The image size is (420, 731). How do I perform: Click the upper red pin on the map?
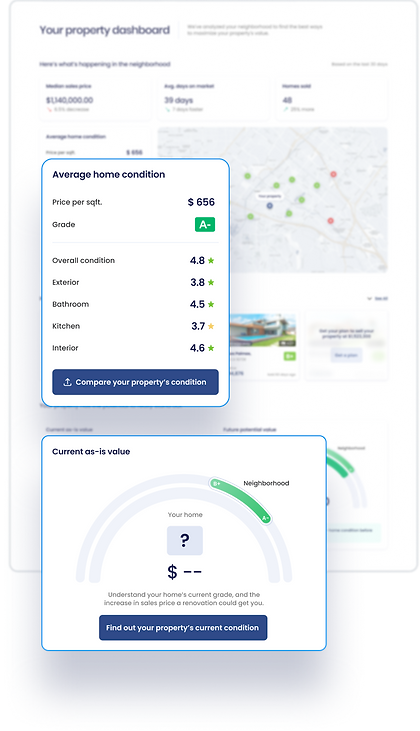tap(333, 174)
